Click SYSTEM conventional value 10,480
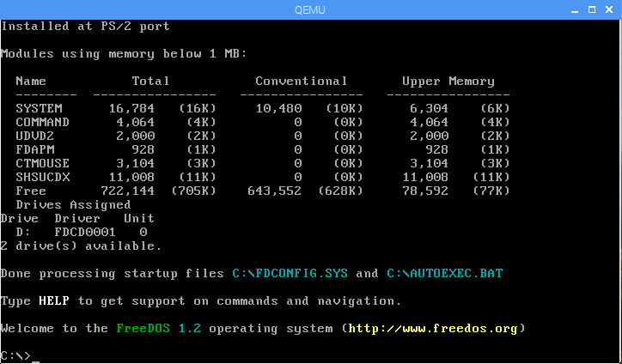The width and height of the screenshot is (622, 364). (279, 109)
